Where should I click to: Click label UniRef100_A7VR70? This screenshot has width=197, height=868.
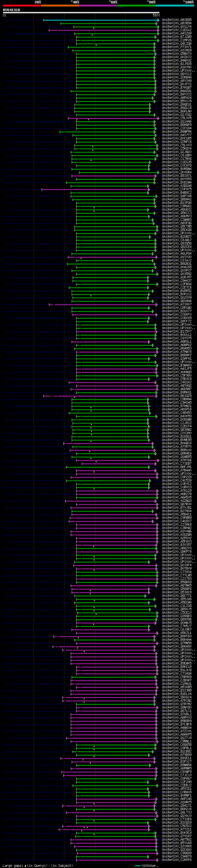(177, 446)
